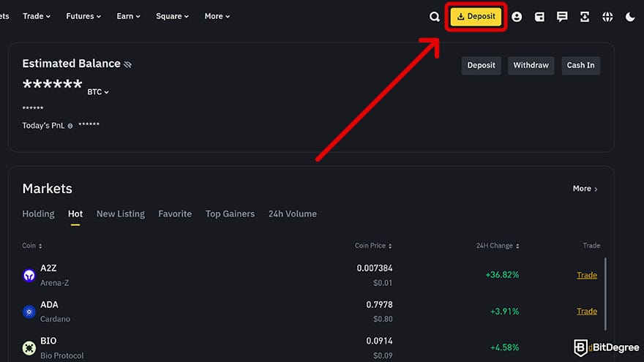Show hidden balance via eye icon
This screenshot has width=644, height=362.
[128, 64]
